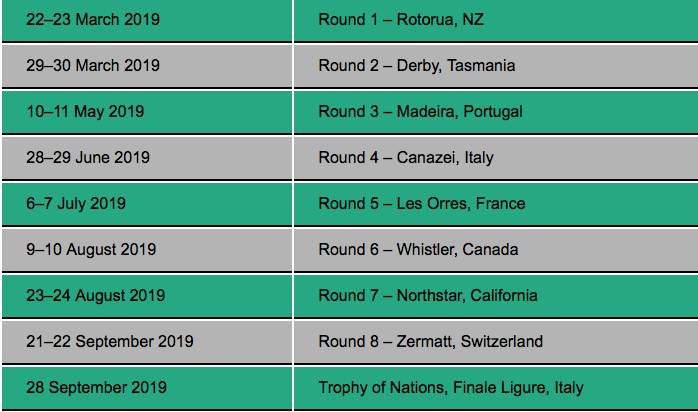Click the 9–10 August 2019 date cell
This screenshot has width=698, height=412.
pos(91,250)
